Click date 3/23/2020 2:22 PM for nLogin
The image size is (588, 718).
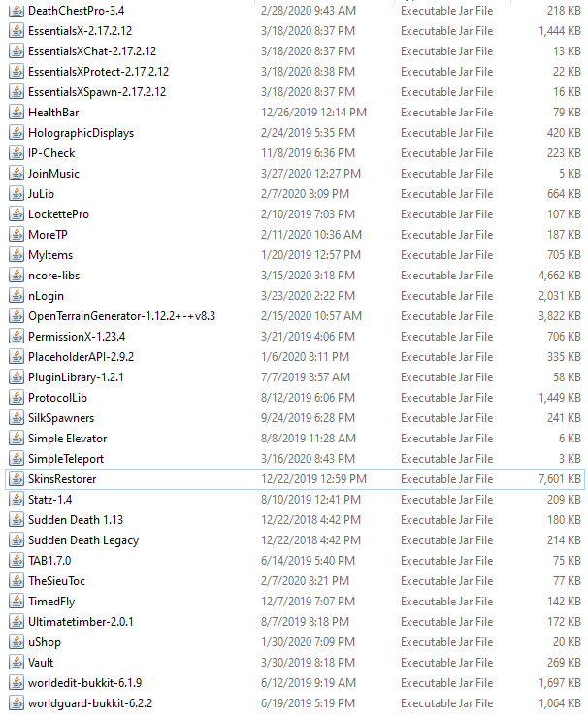pyautogui.click(x=308, y=296)
